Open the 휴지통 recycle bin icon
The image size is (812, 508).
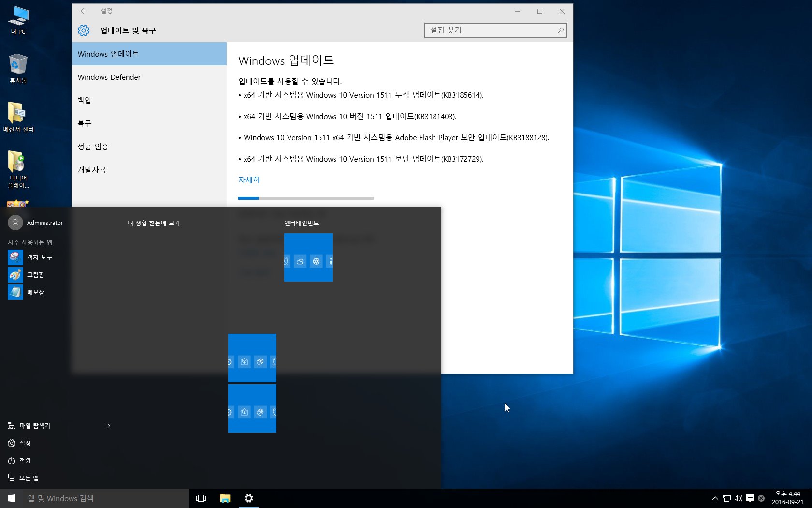18,68
